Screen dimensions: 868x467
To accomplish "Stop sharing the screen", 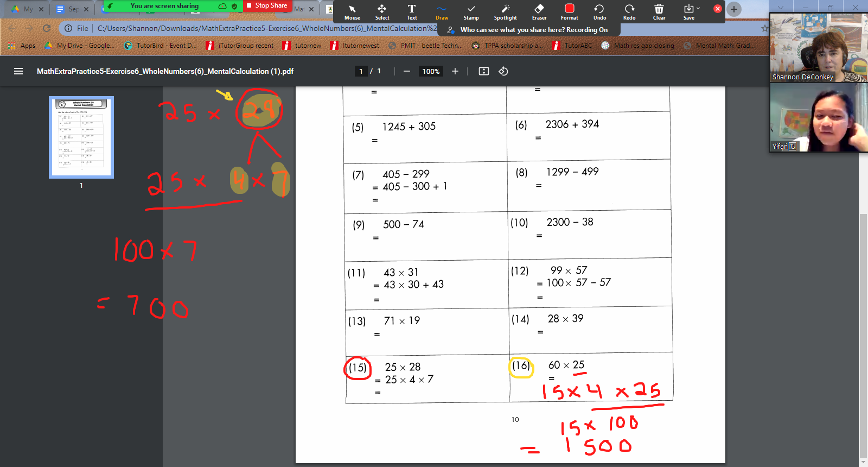I will (266, 5).
